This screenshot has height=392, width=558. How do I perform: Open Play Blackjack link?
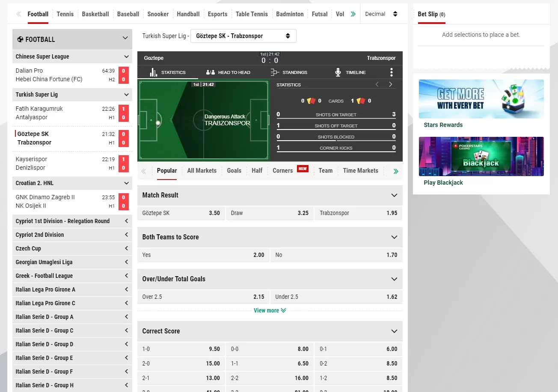(443, 183)
